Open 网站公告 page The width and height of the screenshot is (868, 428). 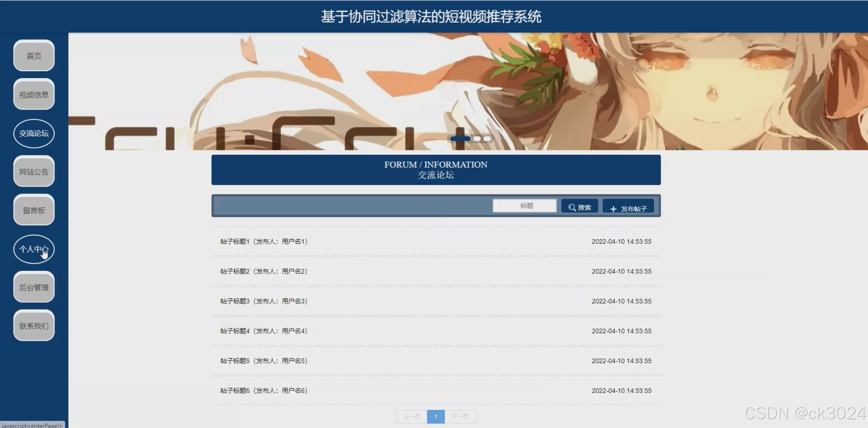coord(34,172)
